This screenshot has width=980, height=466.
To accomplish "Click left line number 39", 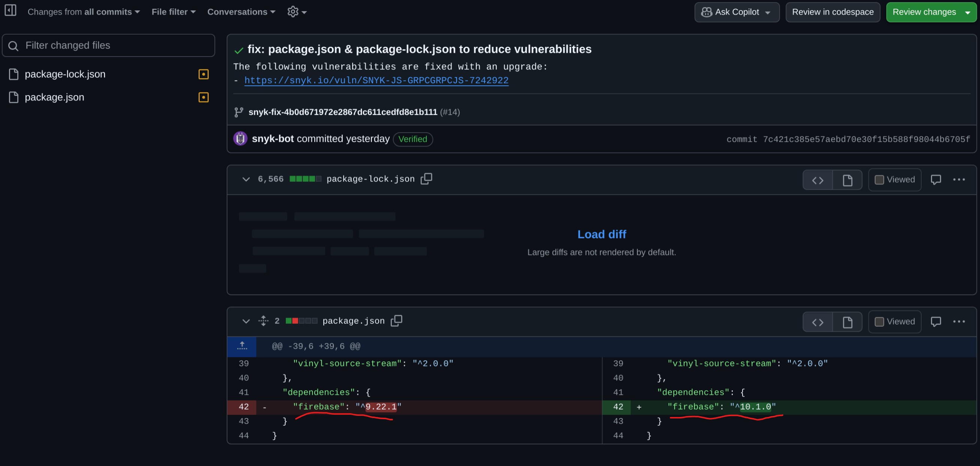I will tap(244, 364).
